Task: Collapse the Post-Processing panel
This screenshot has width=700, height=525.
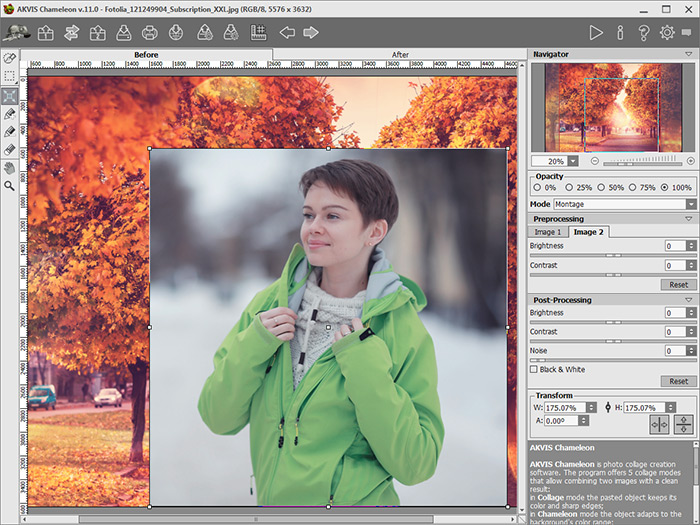Action: click(x=688, y=300)
